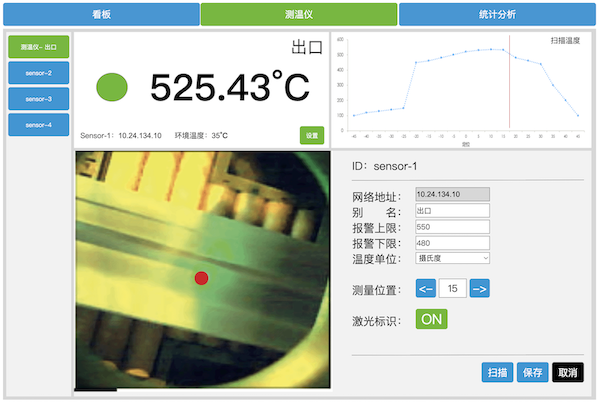Select sensor-3 in the sidebar
The image size is (600, 402).
tap(39, 99)
